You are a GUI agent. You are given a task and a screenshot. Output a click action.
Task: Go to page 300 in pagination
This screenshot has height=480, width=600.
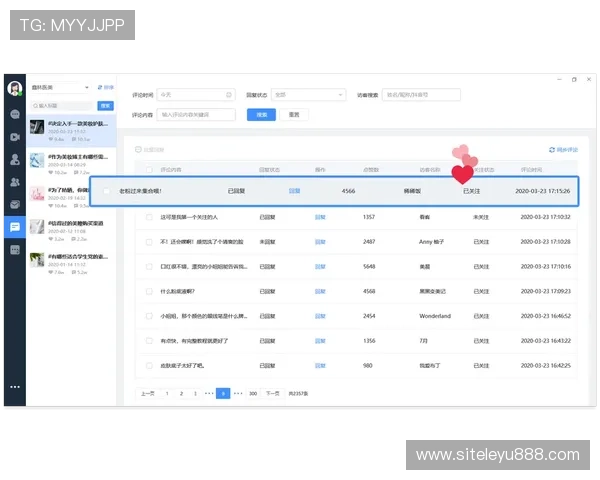click(x=253, y=394)
